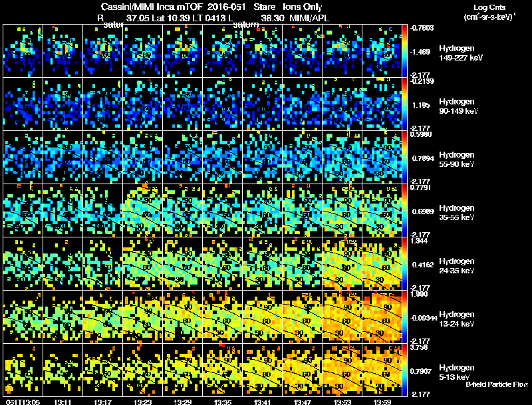Viewport: 532px width, 405px height.
Task: Click the L value 38.30 in the header
Action: (x=273, y=18)
